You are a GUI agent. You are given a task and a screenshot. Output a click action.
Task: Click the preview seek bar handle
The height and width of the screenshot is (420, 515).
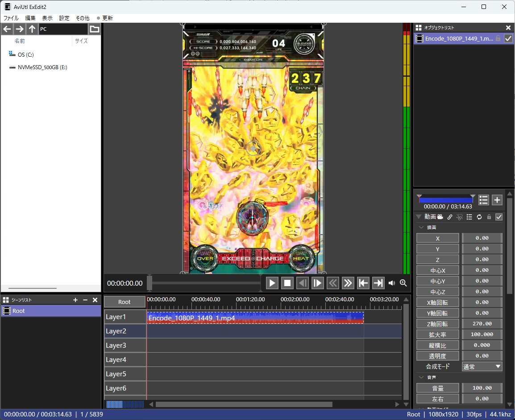click(x=150, y=283)
